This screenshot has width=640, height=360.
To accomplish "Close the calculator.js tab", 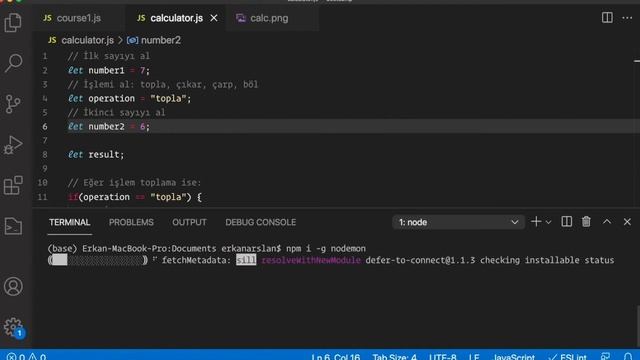I will click(214, 18).
